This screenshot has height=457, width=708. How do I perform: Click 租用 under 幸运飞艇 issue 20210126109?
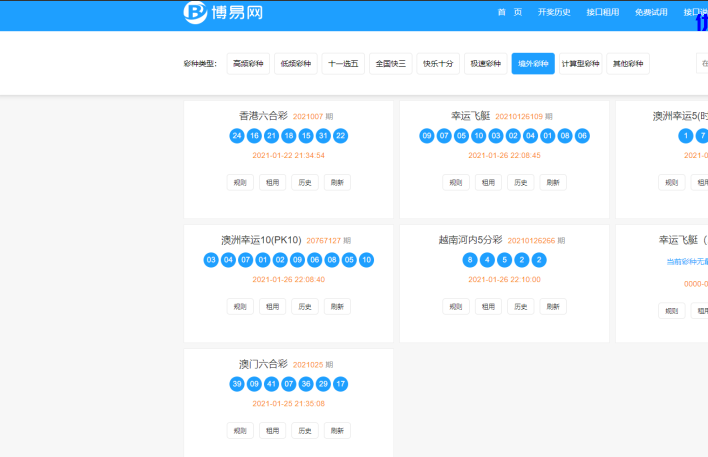click(x=488, y=182)
